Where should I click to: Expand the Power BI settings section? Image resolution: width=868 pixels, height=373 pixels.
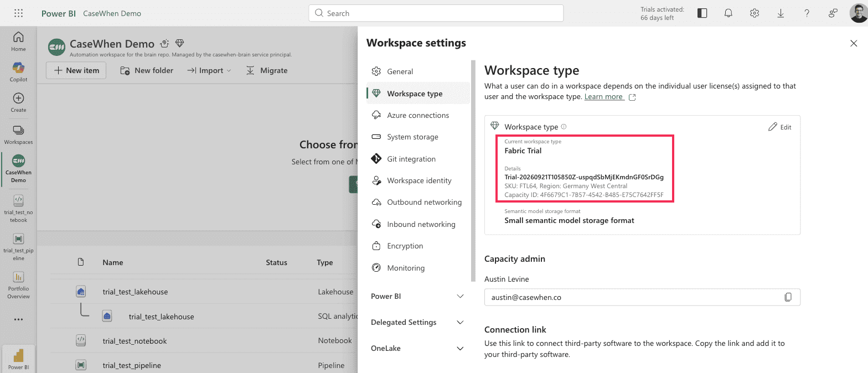click(x=418, y=296)
